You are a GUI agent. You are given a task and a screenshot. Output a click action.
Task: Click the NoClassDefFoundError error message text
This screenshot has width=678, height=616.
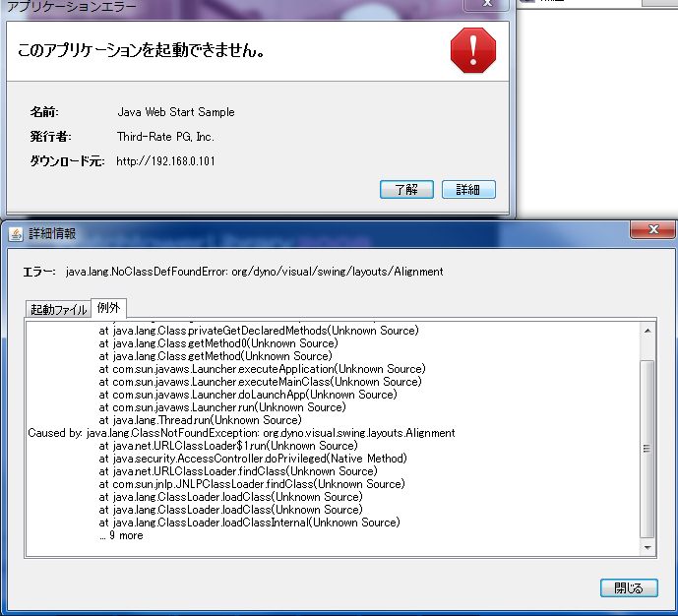254,272
